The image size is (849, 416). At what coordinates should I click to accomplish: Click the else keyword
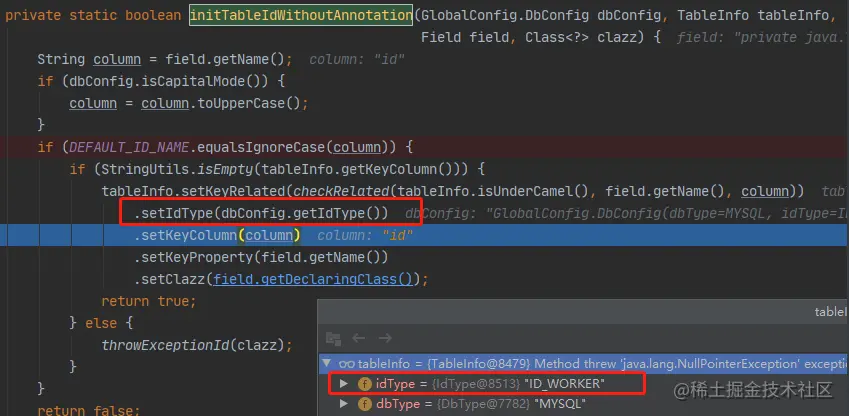click(x=101, y=323)
